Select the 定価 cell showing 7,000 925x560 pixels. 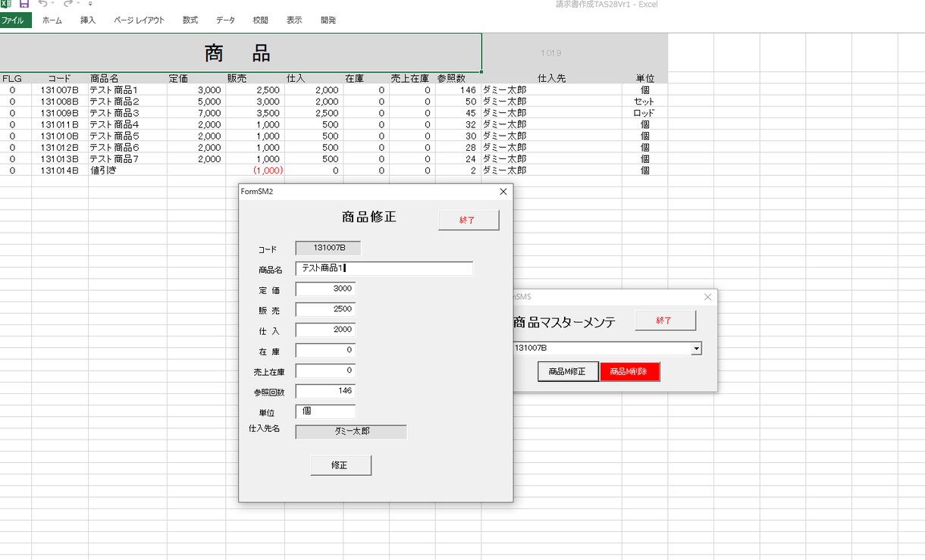[196, 113]
